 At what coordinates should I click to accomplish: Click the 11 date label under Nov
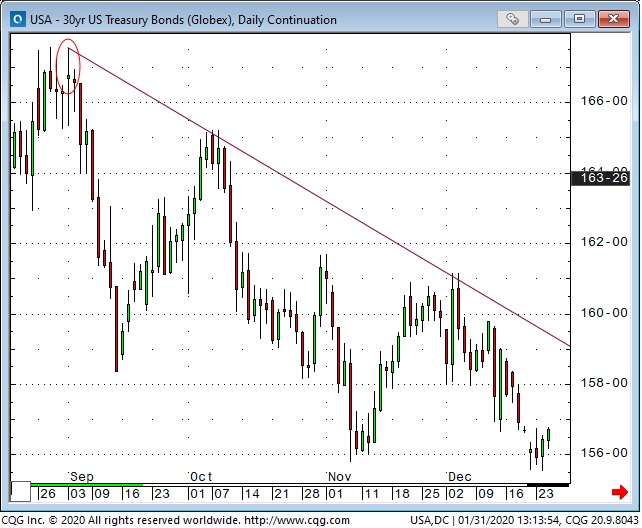pos(371,494)
